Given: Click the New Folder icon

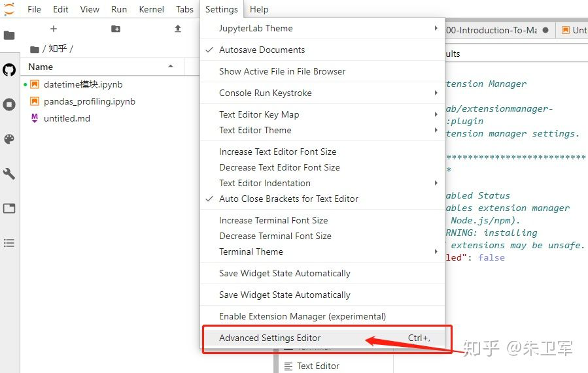Looking at the screenshot, I should (116, 29).
